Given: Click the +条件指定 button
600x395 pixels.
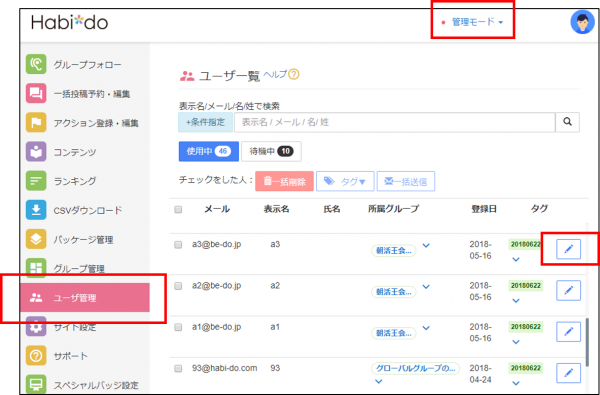Looking at the screenshot, I should pyautogui.click(x=205, y=122).
